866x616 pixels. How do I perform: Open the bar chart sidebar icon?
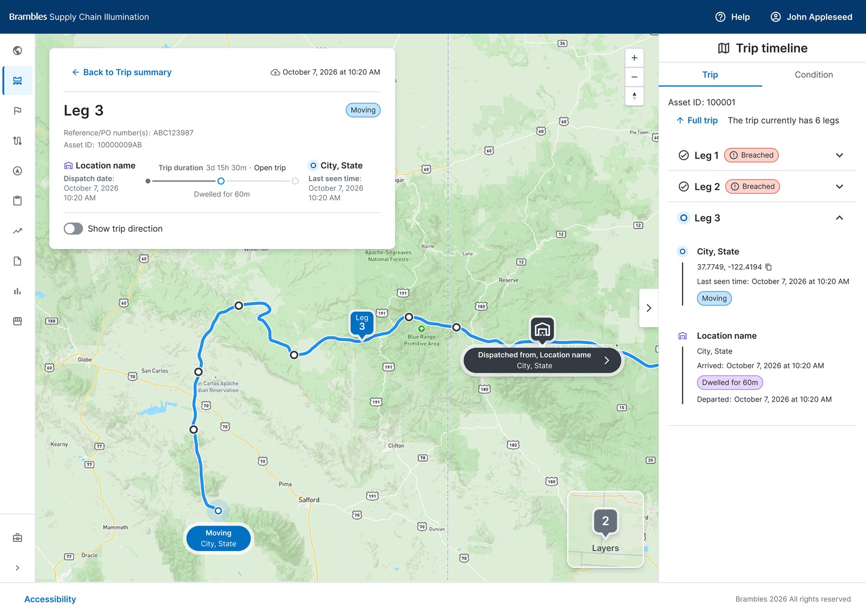pos(17,291)
